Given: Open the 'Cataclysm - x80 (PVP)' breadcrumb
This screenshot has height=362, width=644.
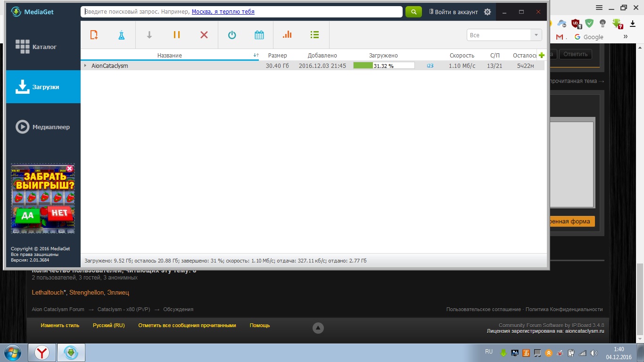Looking at the screenshot, I should pos(124,309).
